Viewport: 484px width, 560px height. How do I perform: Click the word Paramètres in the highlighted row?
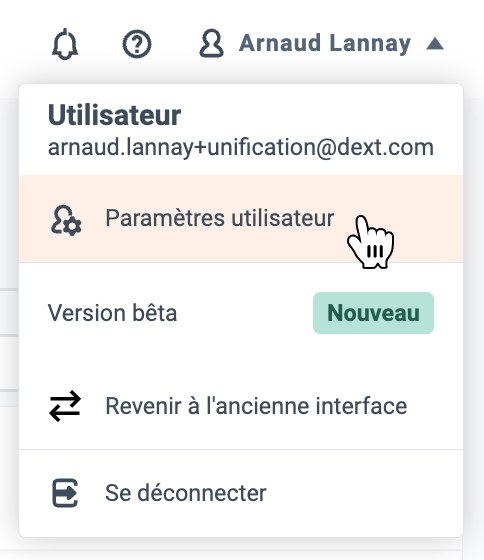[165, 218]
